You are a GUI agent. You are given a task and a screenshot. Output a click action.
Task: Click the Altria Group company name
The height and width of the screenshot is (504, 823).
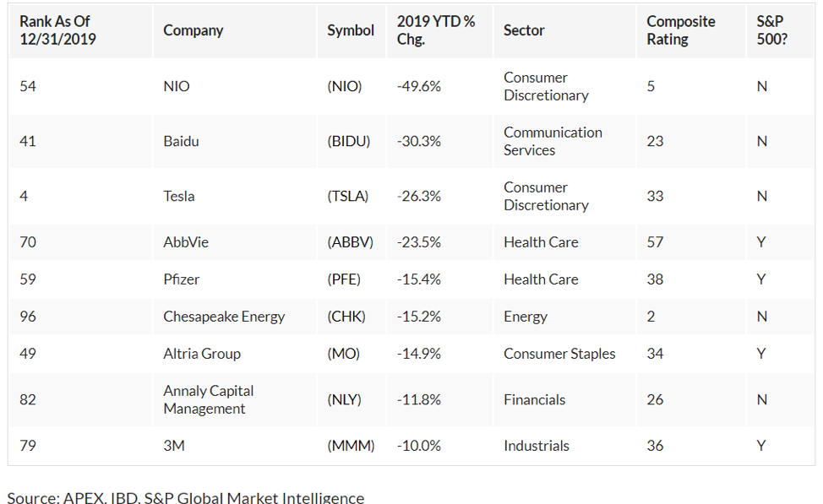point(202,354)
